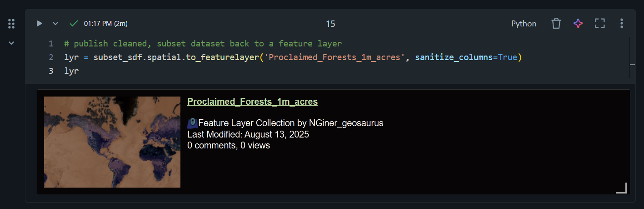Viewport: 644px width, 209px height.
Task: Click the Feature Layer Collection type icon
Action: (192, 122)
